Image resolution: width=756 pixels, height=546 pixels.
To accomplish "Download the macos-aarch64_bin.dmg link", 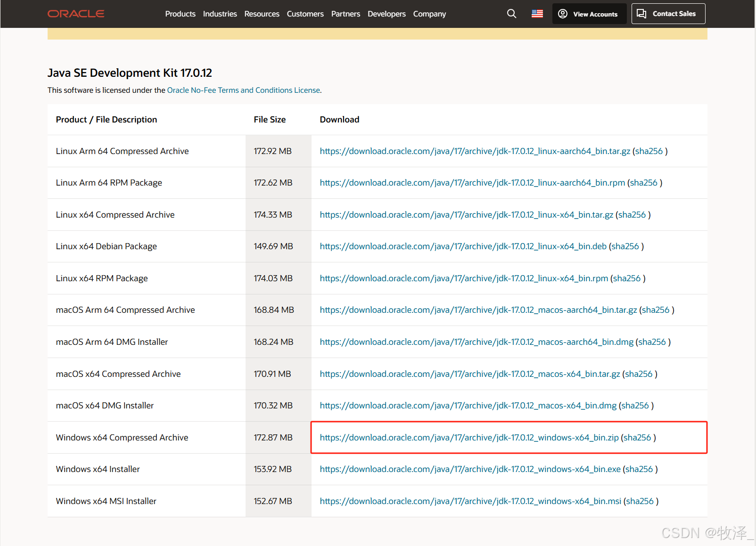I will point(477,342).
